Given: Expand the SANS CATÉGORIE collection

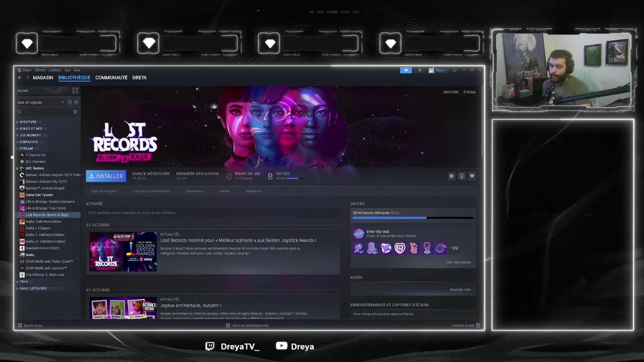Looking at the screenshot, I should tap(17, 288).
